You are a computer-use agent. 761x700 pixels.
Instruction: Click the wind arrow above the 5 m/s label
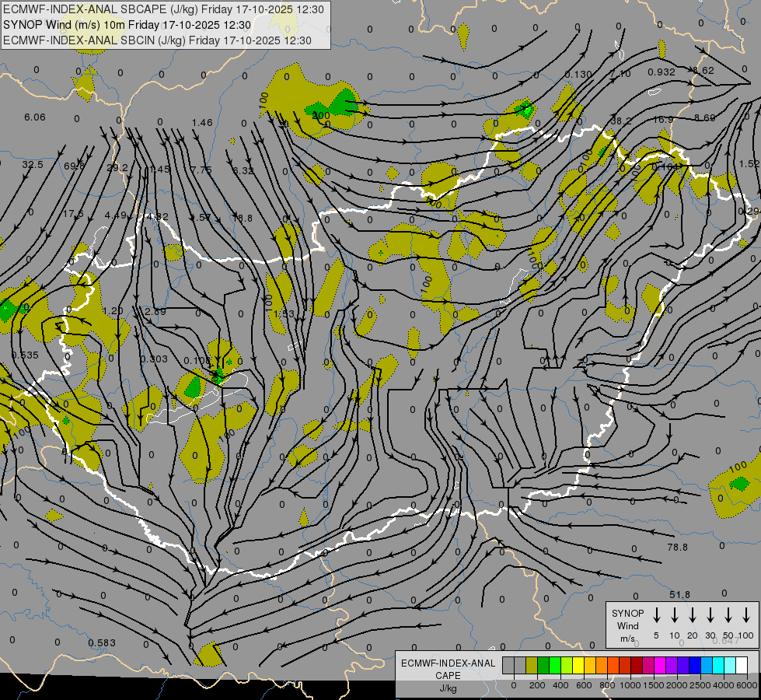point(656,615)
